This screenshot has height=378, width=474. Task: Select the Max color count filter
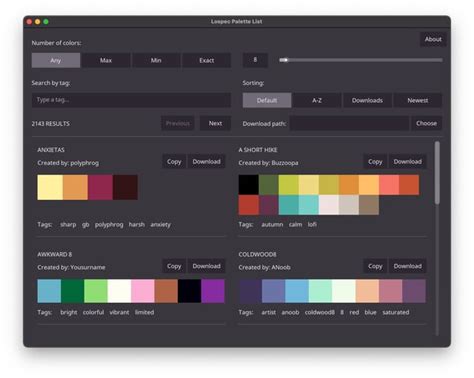[106, 60]
